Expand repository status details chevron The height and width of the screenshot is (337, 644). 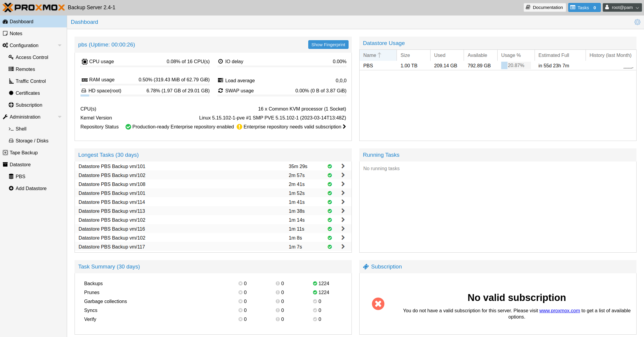344,127
